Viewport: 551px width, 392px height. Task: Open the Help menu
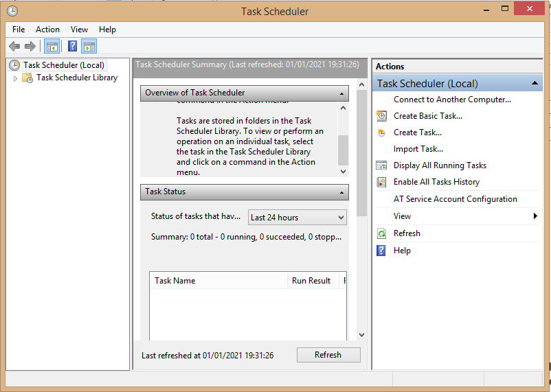coord(107,30)
